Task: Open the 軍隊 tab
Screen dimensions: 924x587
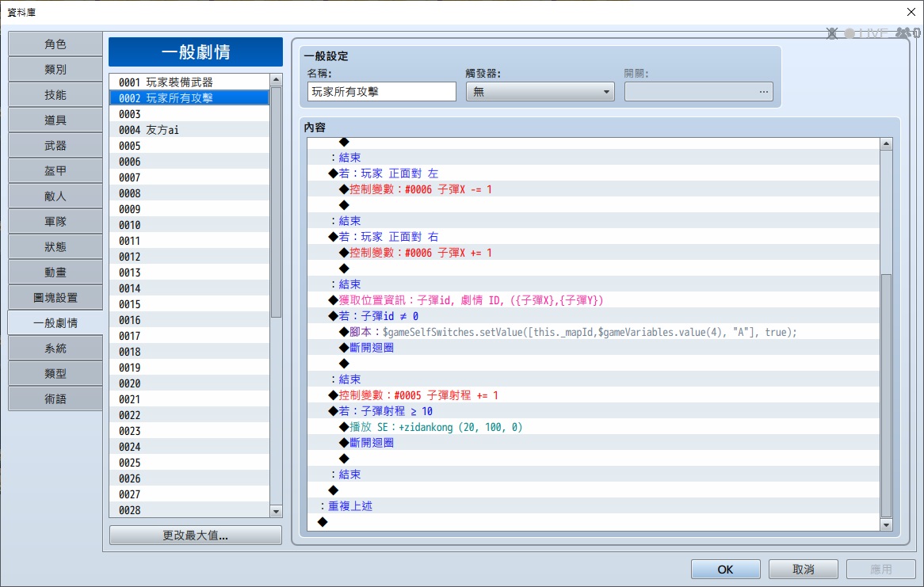Action: pos(55,222)
